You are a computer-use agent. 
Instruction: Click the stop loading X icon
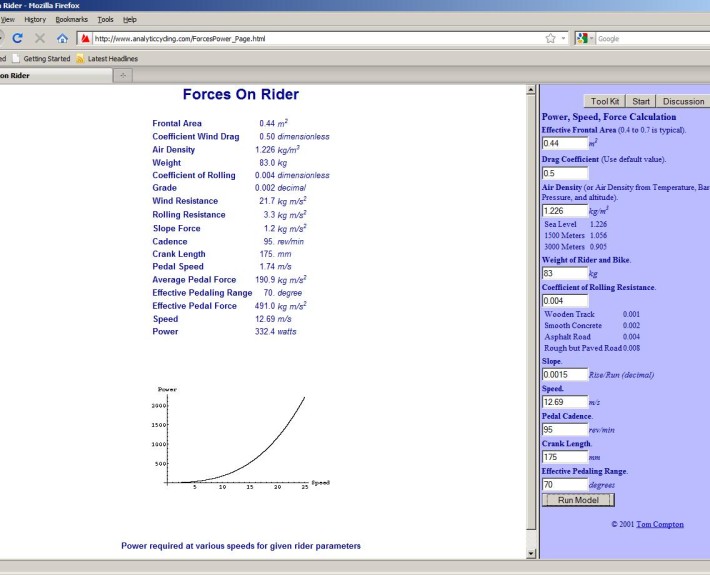(40, 38)
